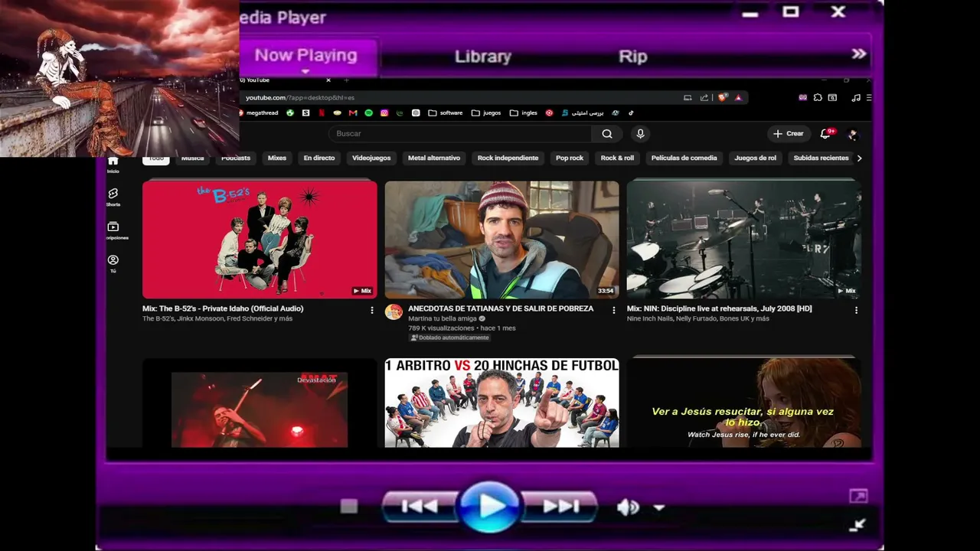980x551 pixels.
Task: Open the volume dropdown arrow beside speaker
Action: 659,507
